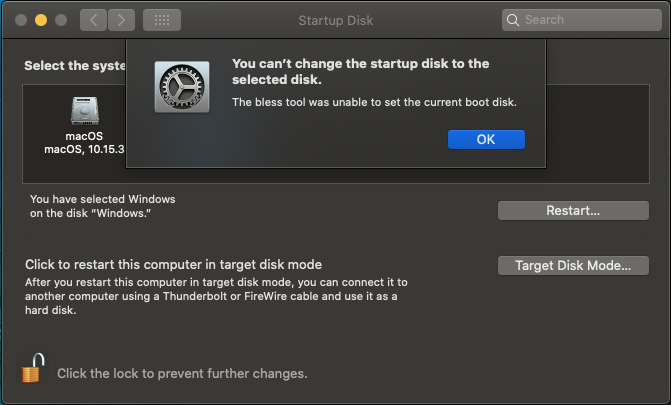Click the OK button in the error dialog
This screenshot has height=405, width=671.
pos(486,139)
